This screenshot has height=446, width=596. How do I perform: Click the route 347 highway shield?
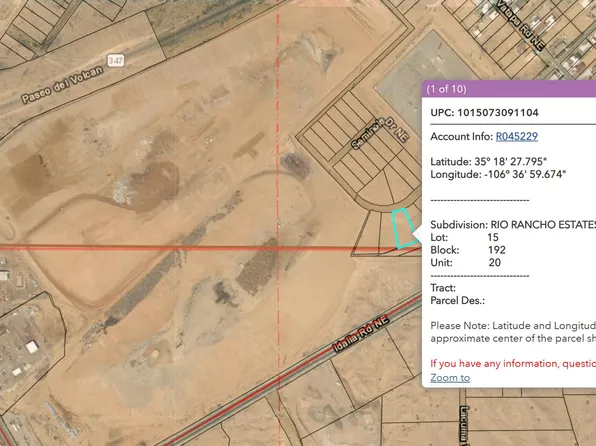pyautogui.click(x=116, y=60)
